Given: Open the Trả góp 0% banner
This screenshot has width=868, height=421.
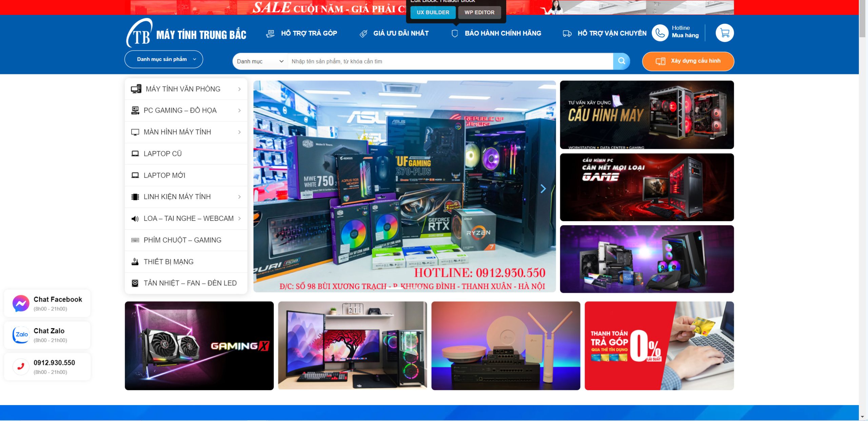Looking at the screenshot, I should (x=659, y=346).
